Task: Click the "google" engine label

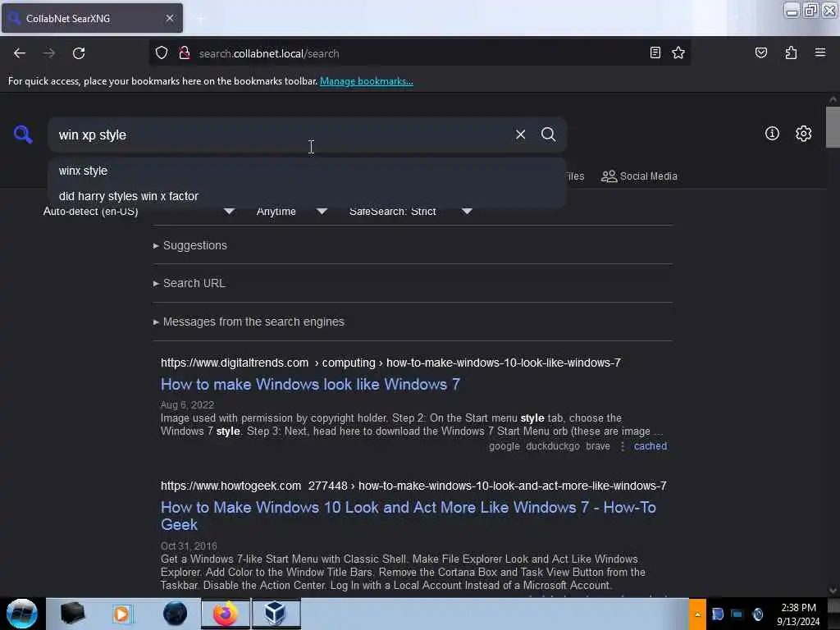Action: [x=504, y=445]
